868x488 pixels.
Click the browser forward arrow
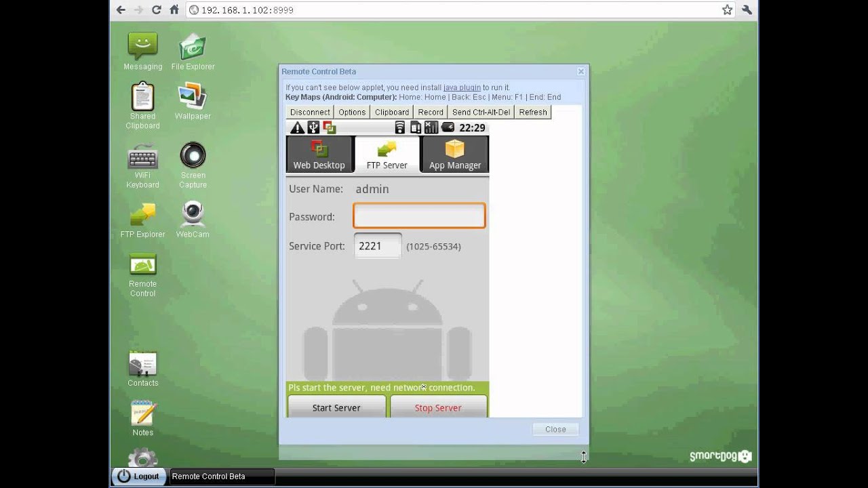pos(138,9)
